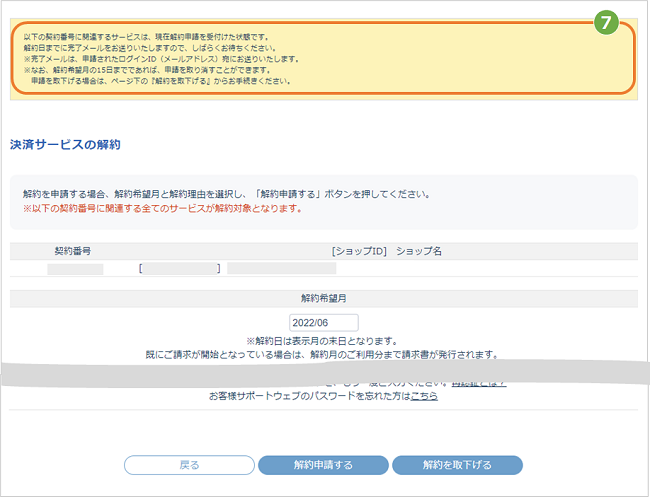
Task: Click the redacted shop ID in brackets
Action: 181,269
